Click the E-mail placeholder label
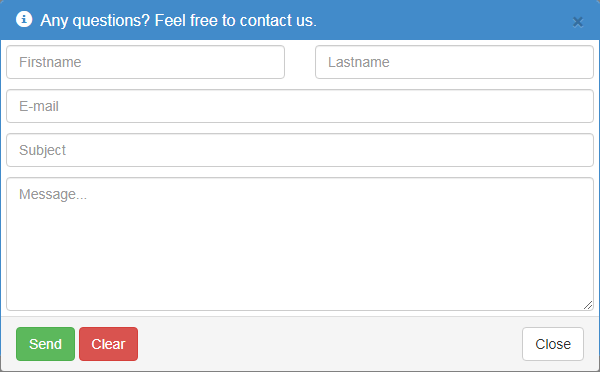The width and height of the screenshot is (600, 372). [x=39, y=106]
